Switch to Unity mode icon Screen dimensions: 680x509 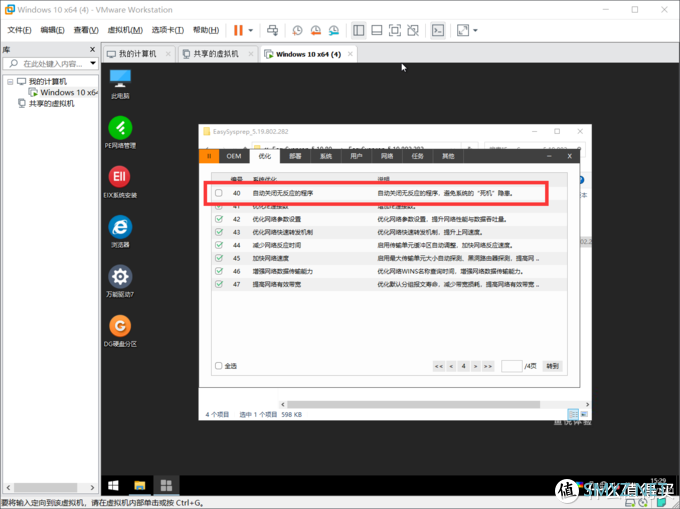tap(413, 30)
